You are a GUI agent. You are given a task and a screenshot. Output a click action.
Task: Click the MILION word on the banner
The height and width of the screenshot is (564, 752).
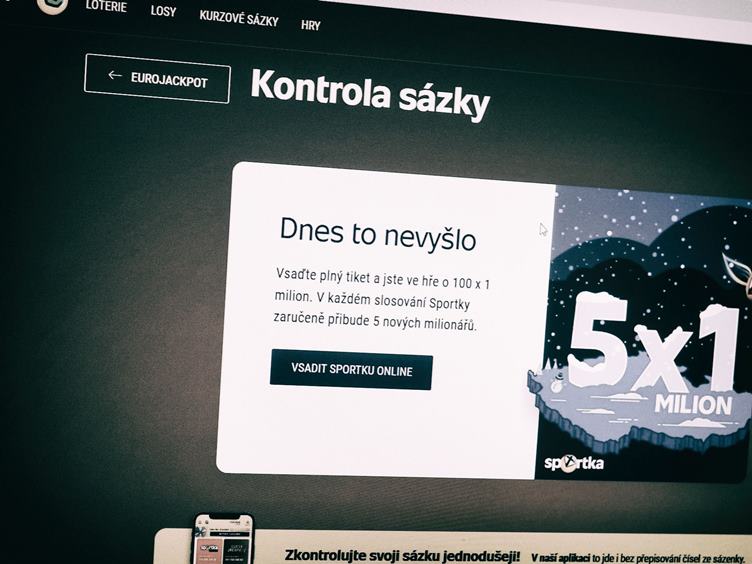point(693,405)
